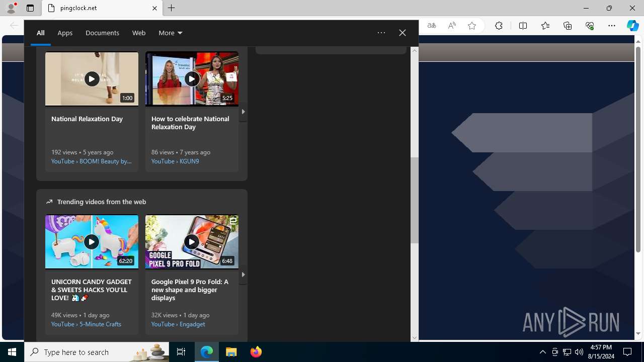Open a new browser tab
Image resolution: width=644 pixels, height=362 pixels.
(x=172, y=8)
